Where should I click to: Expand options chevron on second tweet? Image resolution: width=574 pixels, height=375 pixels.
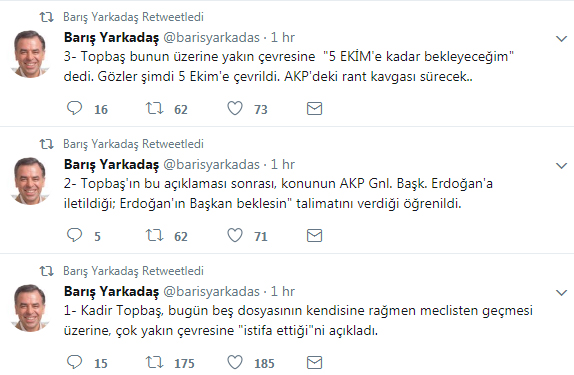(x=561, y=166)
